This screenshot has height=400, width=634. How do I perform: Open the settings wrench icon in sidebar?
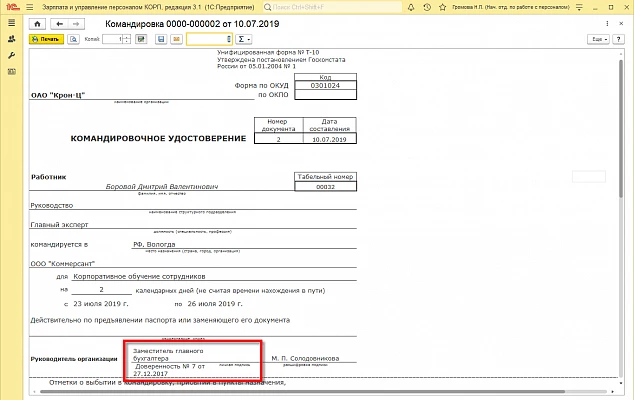point(11,55)
